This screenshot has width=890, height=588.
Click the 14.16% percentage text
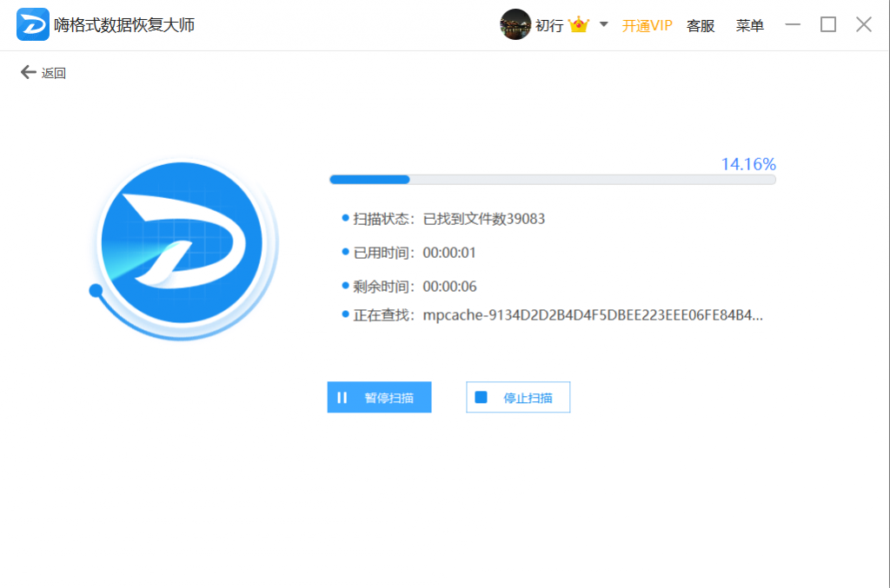click(748, 164)
